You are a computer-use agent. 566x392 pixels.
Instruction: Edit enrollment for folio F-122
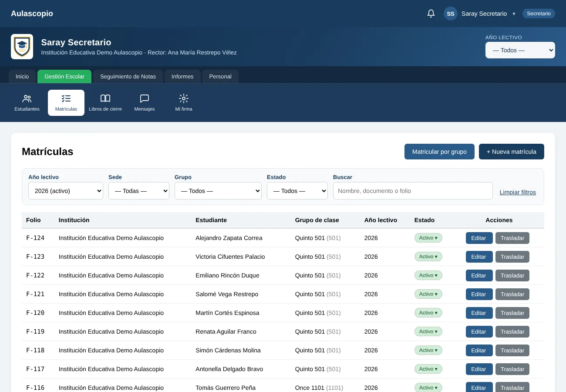pos(479,276)
